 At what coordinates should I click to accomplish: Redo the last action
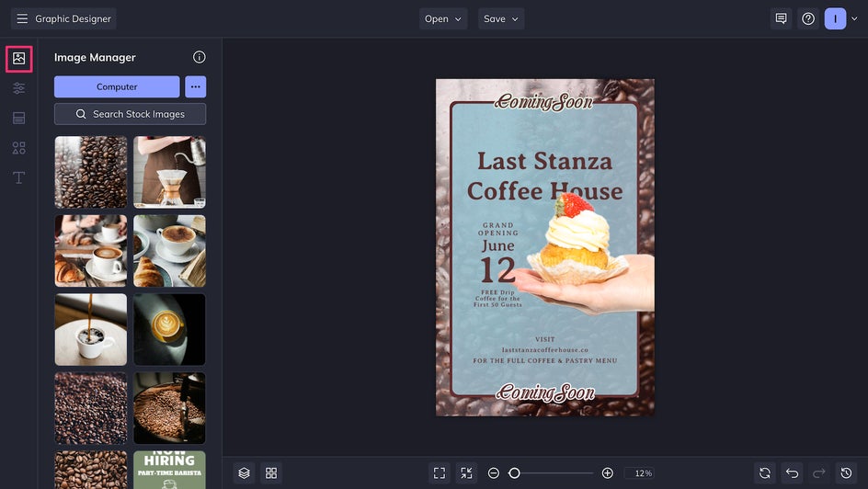point(819,473)
